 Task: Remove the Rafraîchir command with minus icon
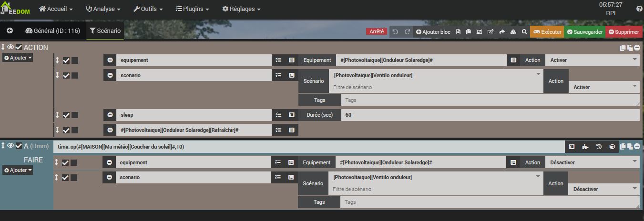pos(110,130)
